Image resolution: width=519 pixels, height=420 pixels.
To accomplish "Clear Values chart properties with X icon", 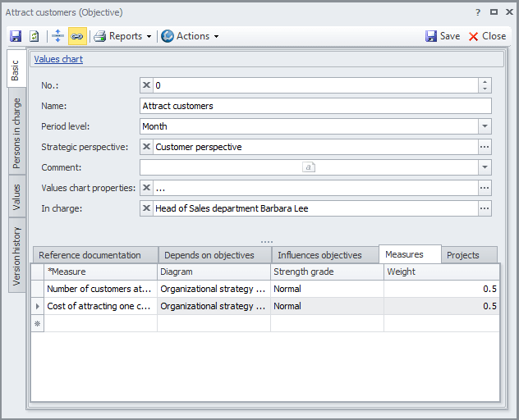I will [x=146, y=188].
